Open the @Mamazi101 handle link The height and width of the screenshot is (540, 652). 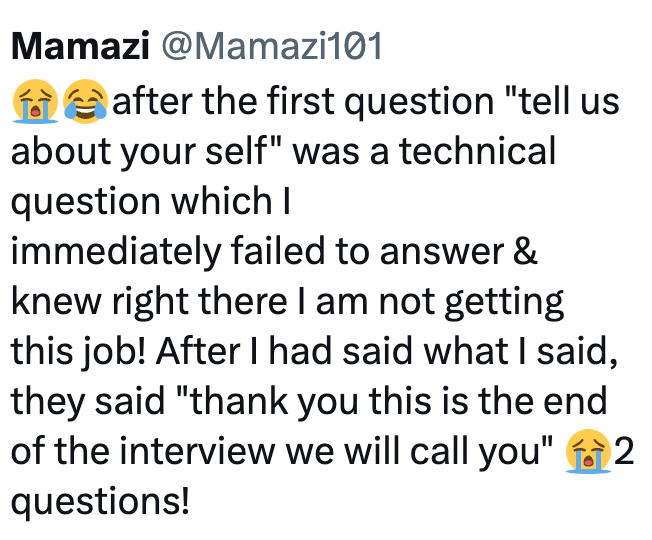click(272, 48)
